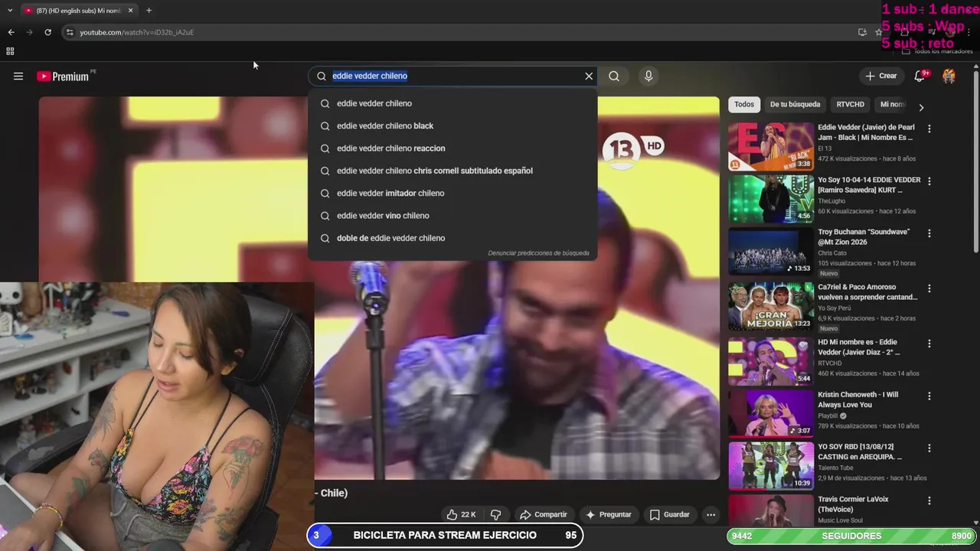Select first suggestion "eddie vedder chileno"
This screenshot has width=980, height=551.
(452, 103)
